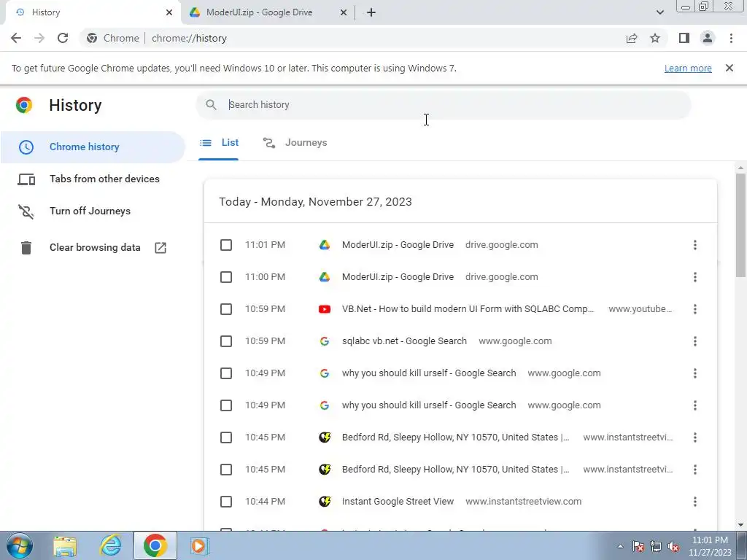This screenshot has height=560, width=747.
Task: Click the forward navigation arrow
Action: (39, 38)
